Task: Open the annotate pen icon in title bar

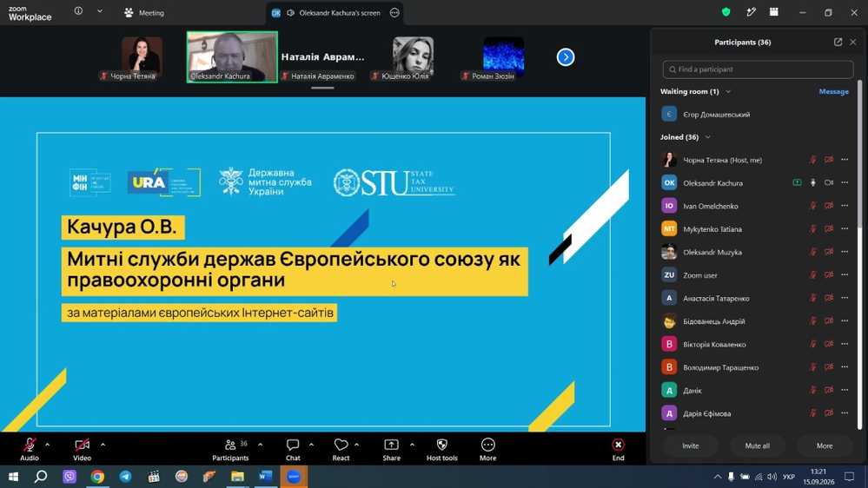Action: tap(751, 11)
